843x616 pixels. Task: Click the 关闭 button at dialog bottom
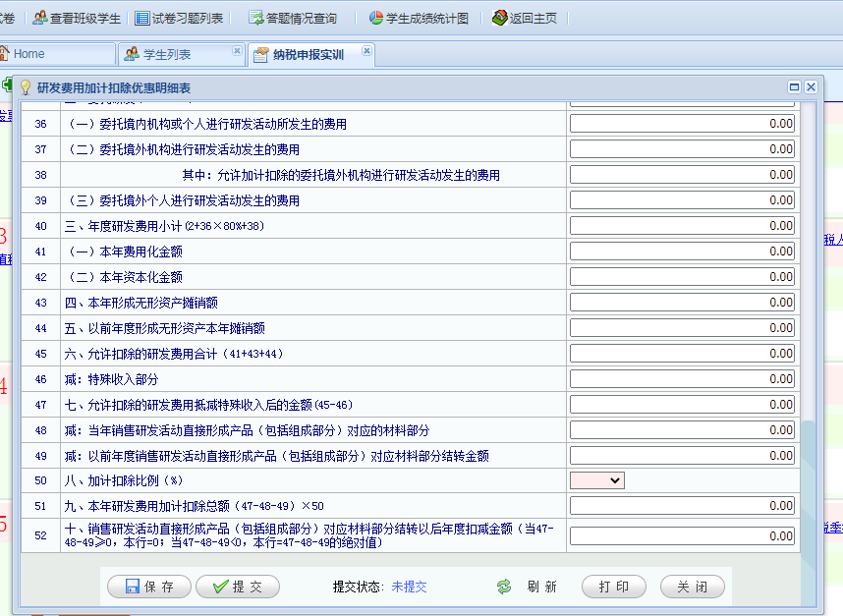coord(692,587)
